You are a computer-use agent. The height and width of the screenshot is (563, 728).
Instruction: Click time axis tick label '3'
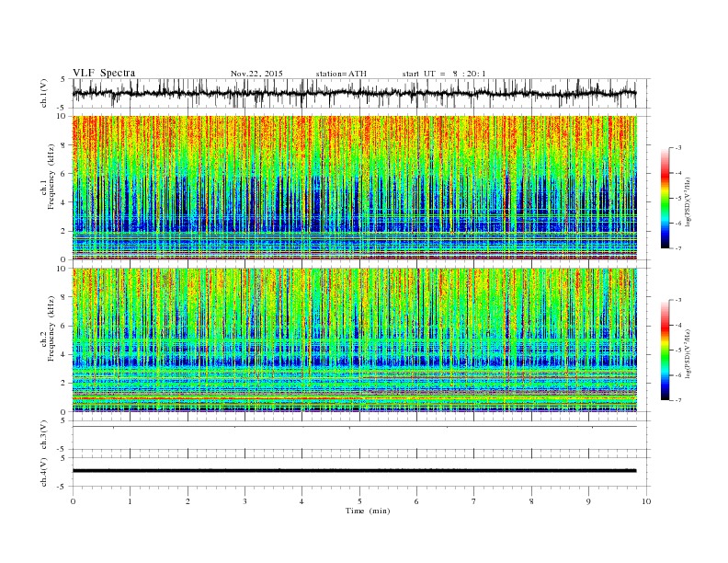(x=245, y=501)
